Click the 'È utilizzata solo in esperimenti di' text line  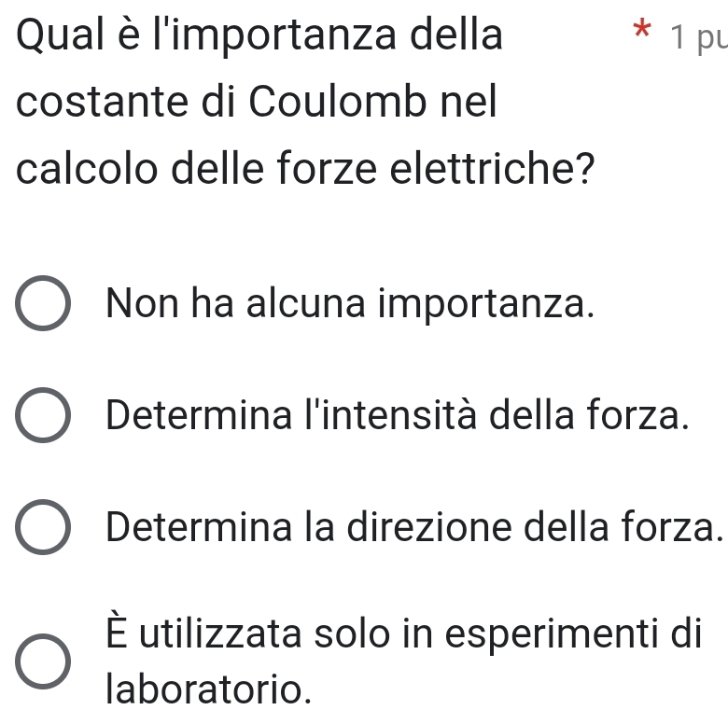tap(404, 633)
